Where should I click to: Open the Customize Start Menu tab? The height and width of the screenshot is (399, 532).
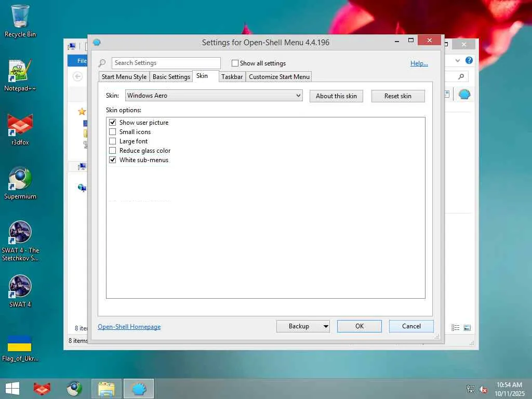click(279, 77)
